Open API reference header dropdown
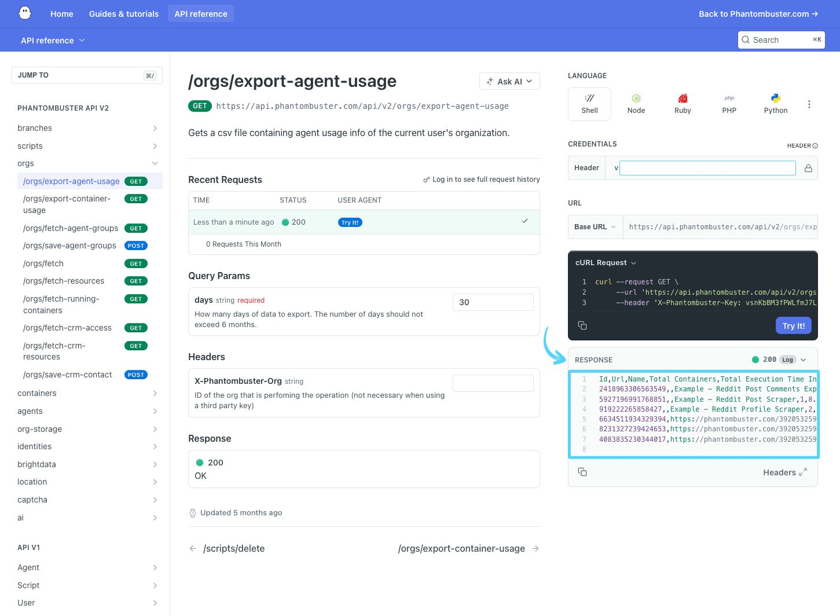The height and width of the screenshot is (616, 840). [53, 41]
